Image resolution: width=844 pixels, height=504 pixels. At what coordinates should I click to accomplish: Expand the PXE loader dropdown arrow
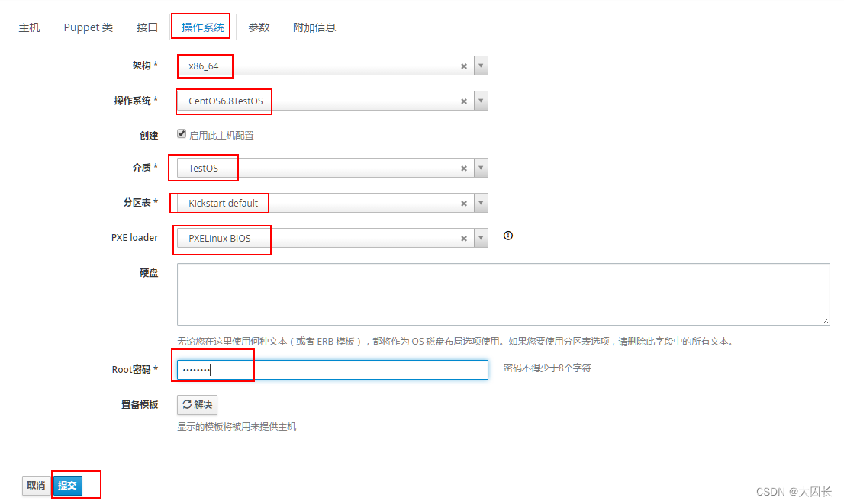click(x=481, y=238)
